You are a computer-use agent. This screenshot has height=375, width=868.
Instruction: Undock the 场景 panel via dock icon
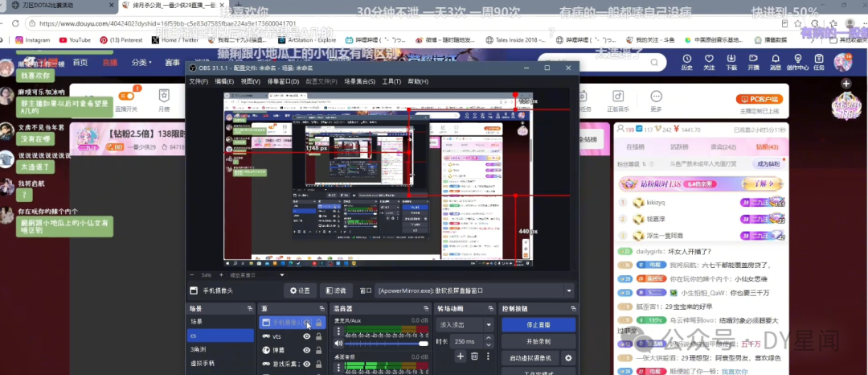250,308
